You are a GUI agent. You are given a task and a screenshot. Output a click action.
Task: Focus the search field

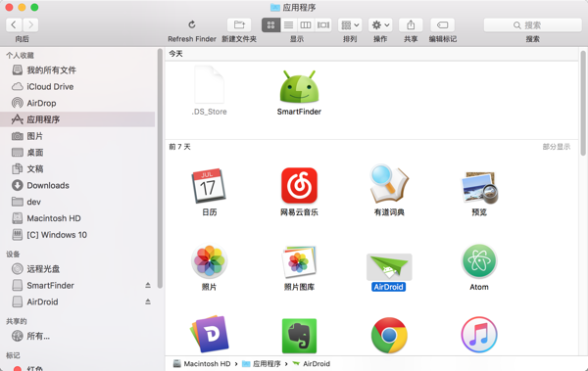(x=532, y=25)
